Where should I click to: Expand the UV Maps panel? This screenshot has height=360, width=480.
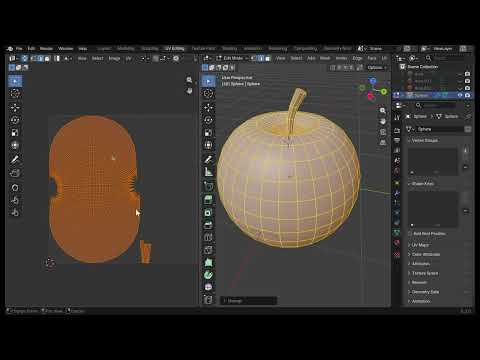[419, 245]
